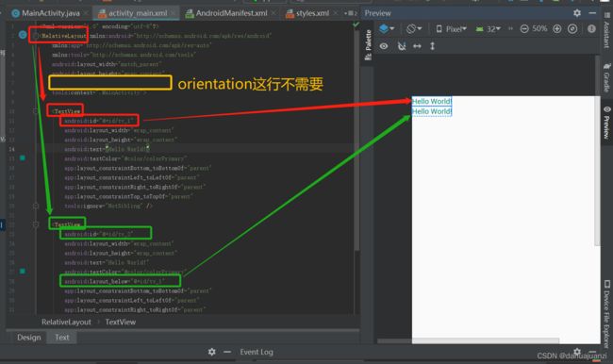Viewport: 613px width, 364px height.
Task: Click the end fold marker on line 20
Action: pos(36,206)
